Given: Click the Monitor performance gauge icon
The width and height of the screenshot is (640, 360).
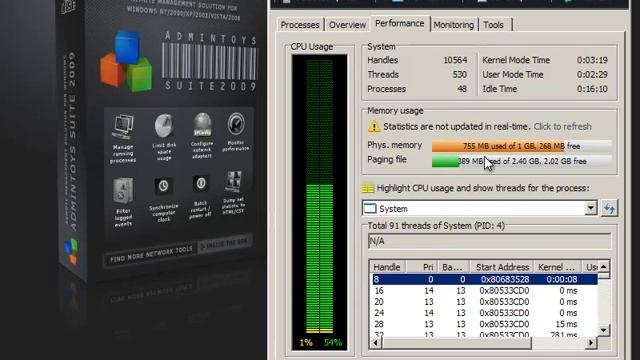Looking at the screenshot, I should (236, 124).
